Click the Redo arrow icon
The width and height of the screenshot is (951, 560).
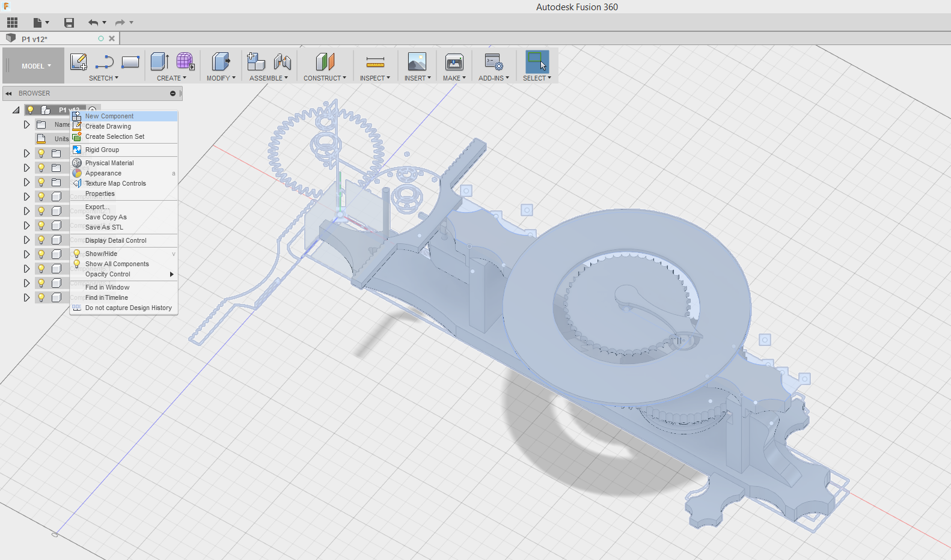click(120, 23)
